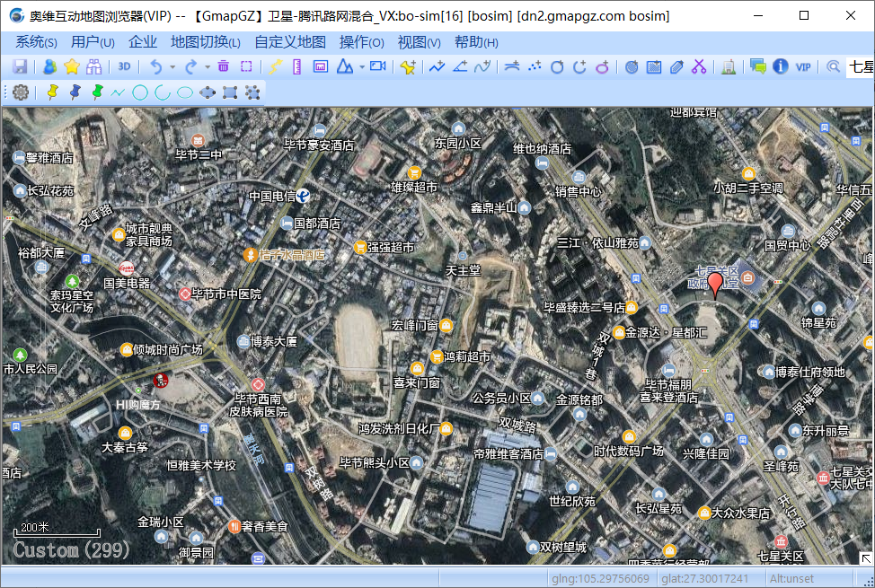This screenshot has height=588, width=875.
Task: Click the glng longitude status field
Action: (600, 578)
